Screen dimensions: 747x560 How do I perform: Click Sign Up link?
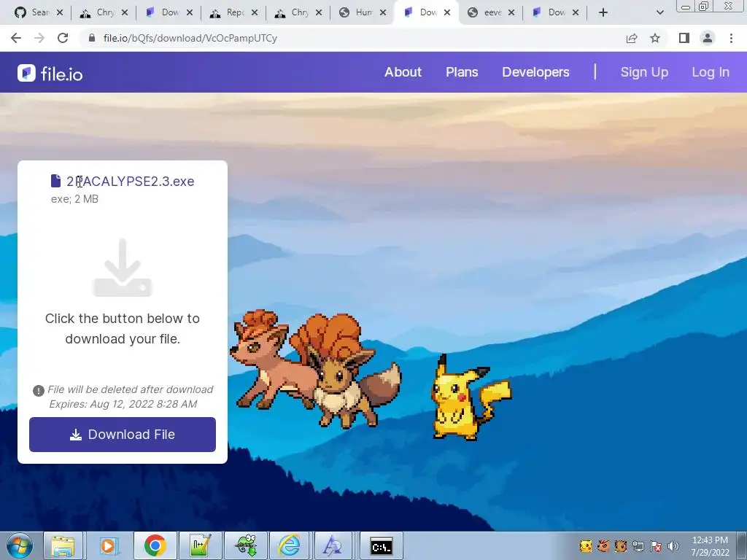click(644, 72)
